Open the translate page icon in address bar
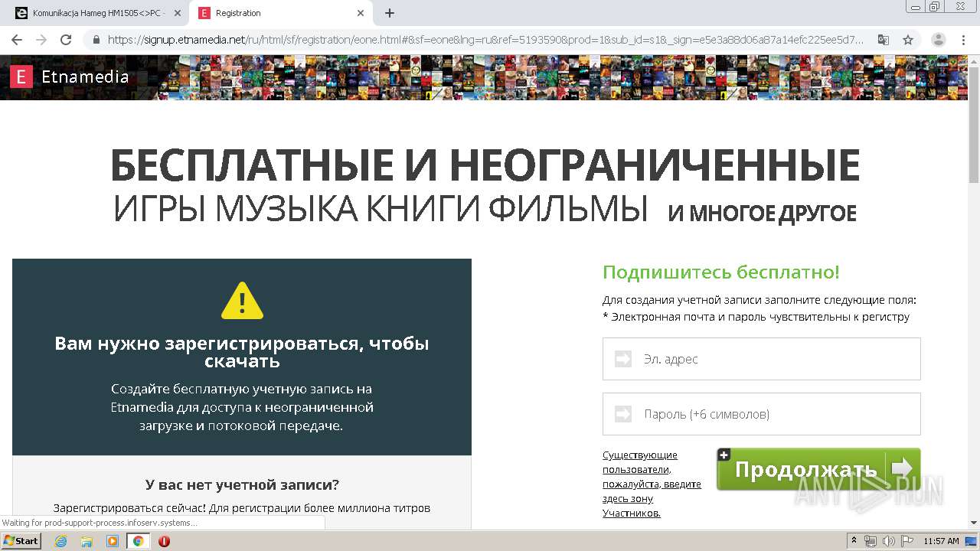 (884, 40)
